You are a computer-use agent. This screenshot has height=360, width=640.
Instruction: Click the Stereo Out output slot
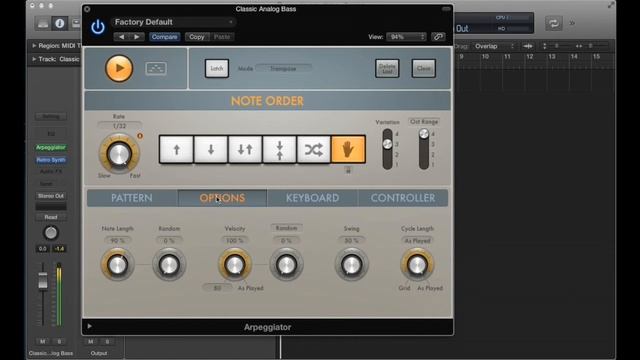(51, 196)
